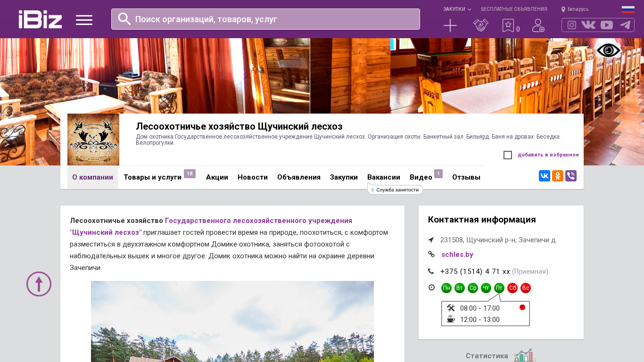Click lunch break '12:00 - 13:00'
This screenshot has width=644, height=362.
pos(480,320)
